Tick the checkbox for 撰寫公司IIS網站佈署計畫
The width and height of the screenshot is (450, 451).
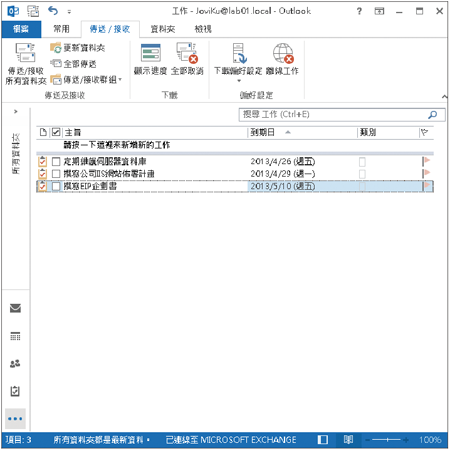56,174
